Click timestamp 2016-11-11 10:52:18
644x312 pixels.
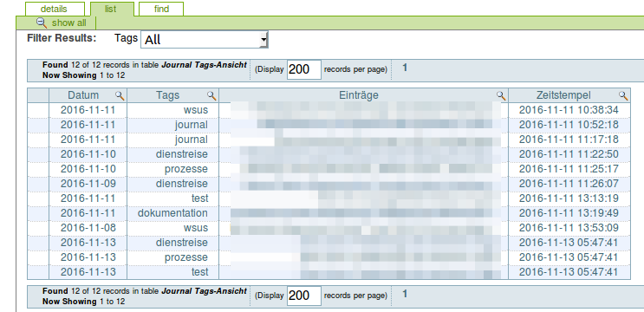[x=569, y=125]
